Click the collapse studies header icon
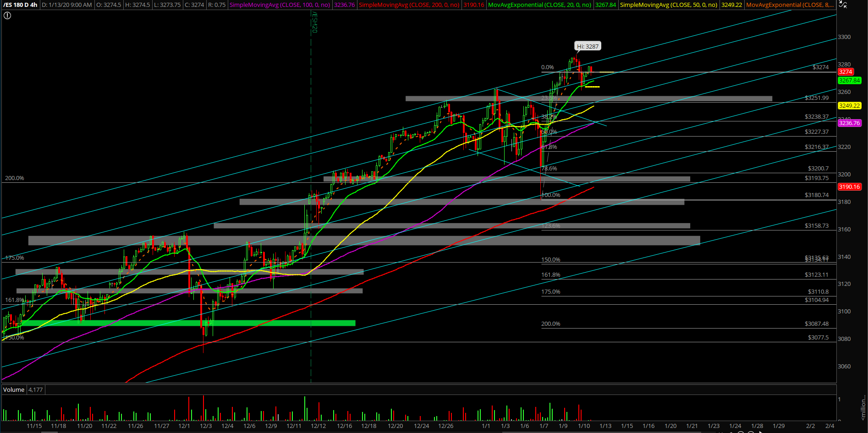The image size is (868, 433). click(x=843, y=4)
